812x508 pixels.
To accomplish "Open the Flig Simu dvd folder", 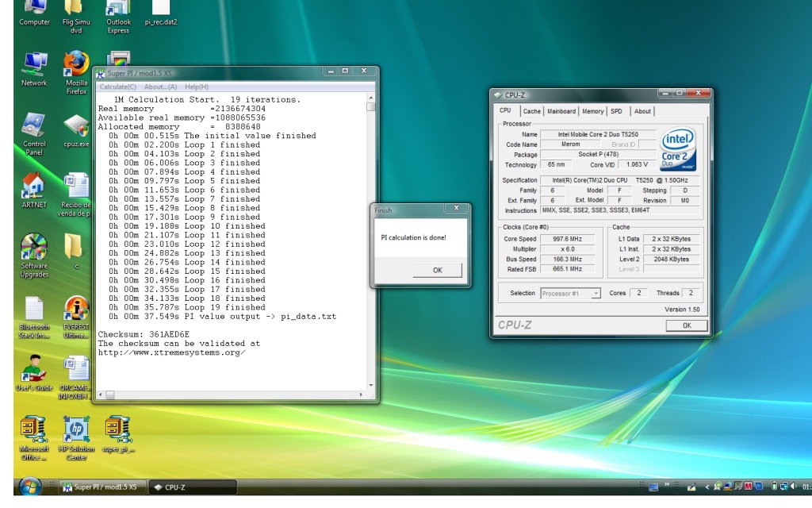I will click(x=75, y=17).
